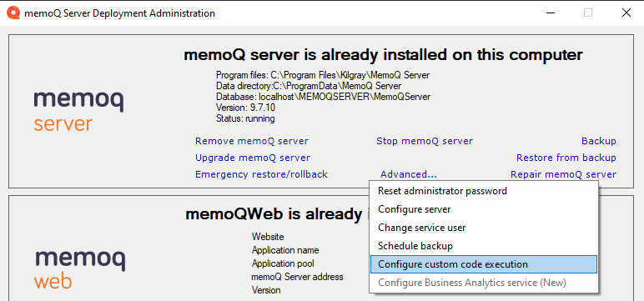
Task: Click Remove memoQ server link
Action: click(x=252, y=141)
